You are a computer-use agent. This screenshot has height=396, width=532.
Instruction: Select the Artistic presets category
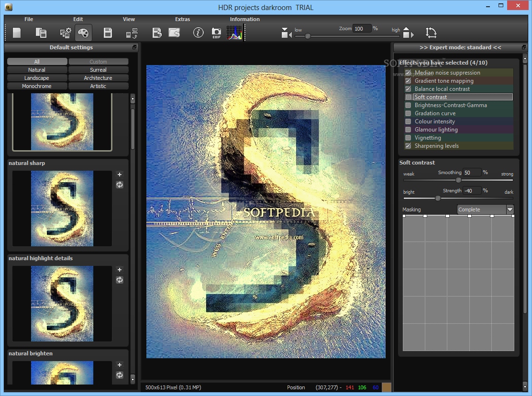(99, 86)
